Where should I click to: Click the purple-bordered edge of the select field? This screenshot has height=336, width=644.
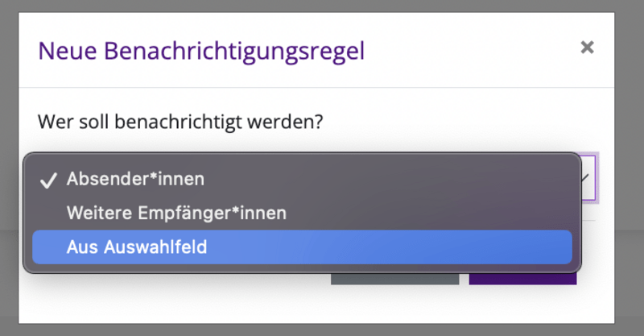tap(596, 178)
